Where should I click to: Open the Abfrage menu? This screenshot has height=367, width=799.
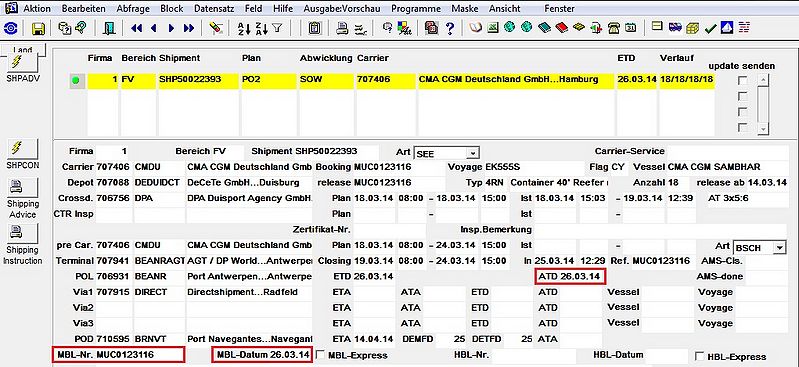133,9
